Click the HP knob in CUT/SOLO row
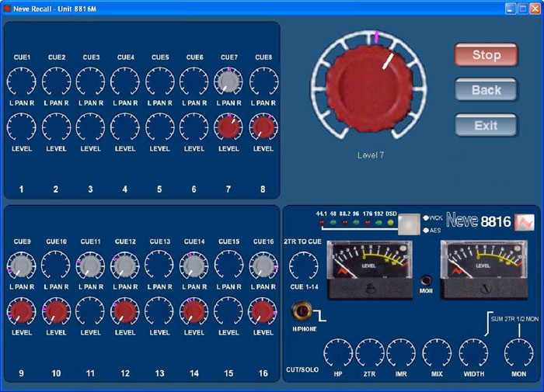Image resolution: width=544 pixels, height=392 pixels. coord(337,353)
